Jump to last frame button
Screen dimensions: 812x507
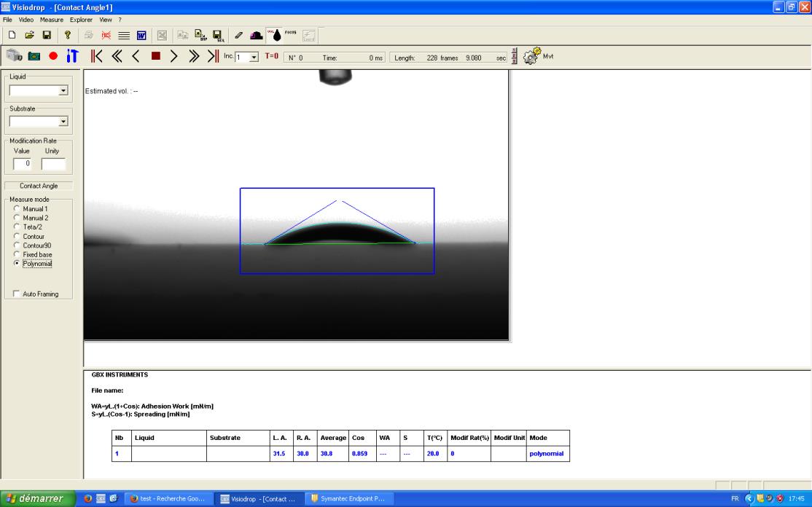213,56
